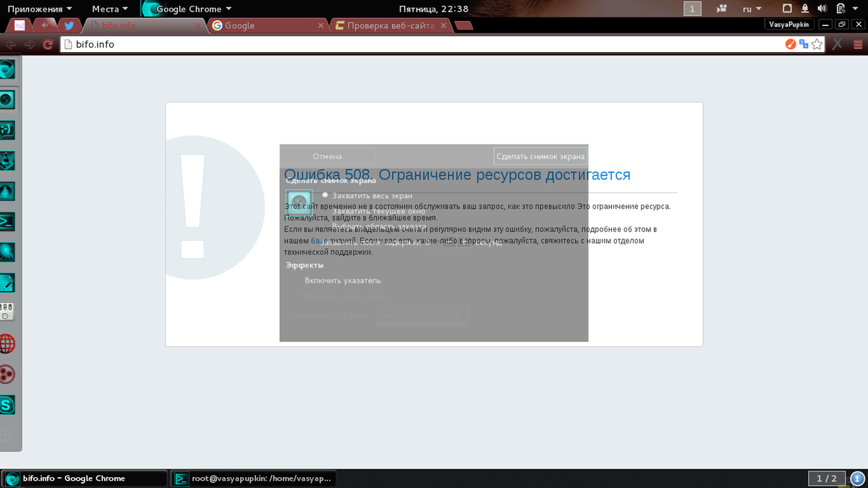Click the Сделать снимок экрана button
Image resolution: width=868 pixels, height=488 pixels.
[540, 156]
